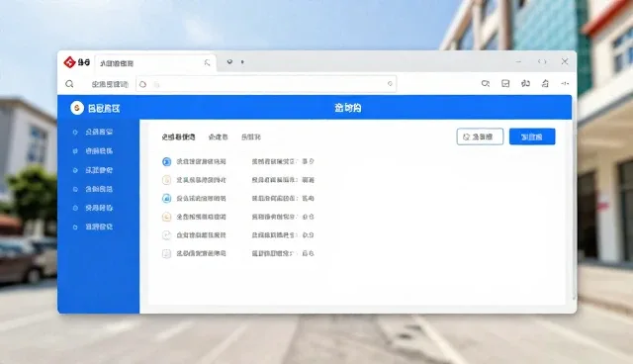
Task: Click the detail text of the third list row
Action: (x=283, y=199)
